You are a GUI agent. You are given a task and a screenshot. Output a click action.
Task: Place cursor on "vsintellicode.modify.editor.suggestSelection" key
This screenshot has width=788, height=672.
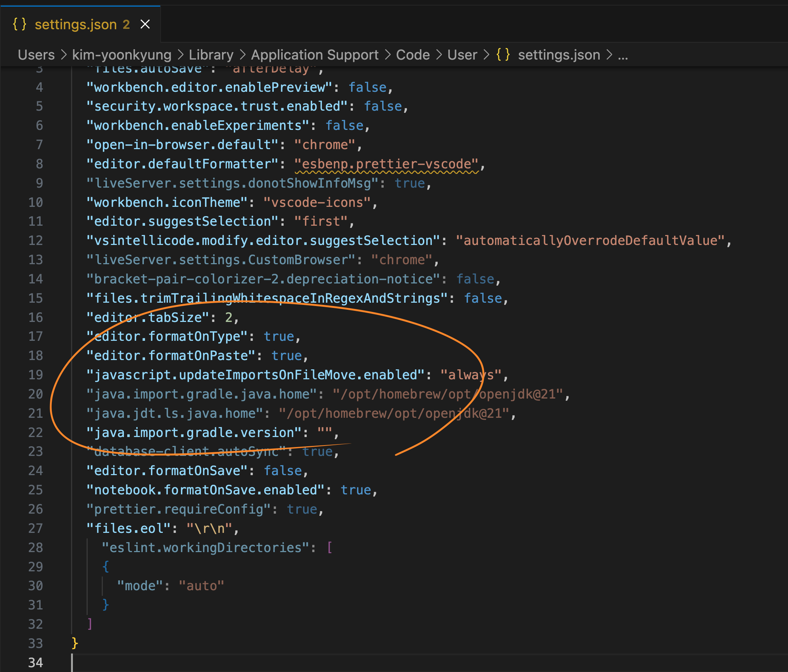pos(263,241)
